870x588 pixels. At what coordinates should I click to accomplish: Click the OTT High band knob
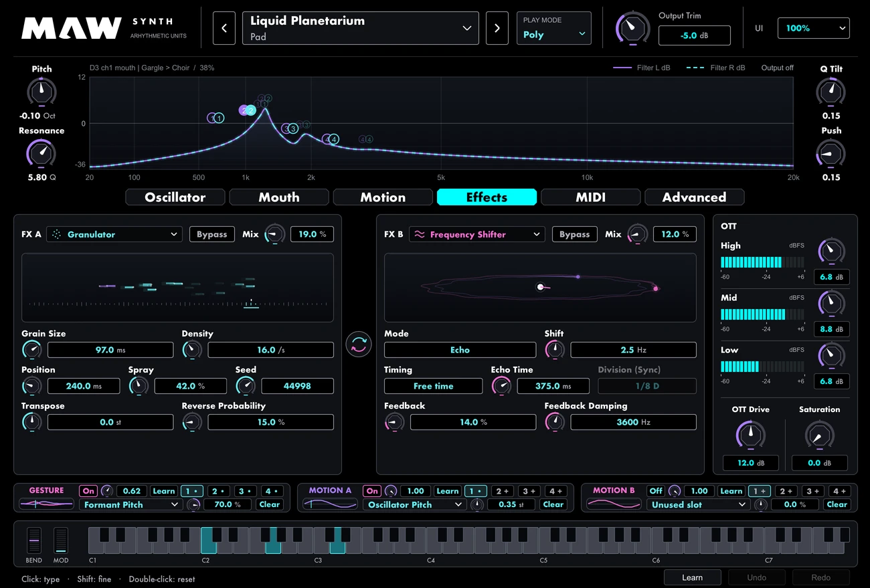tap(831, 252)
